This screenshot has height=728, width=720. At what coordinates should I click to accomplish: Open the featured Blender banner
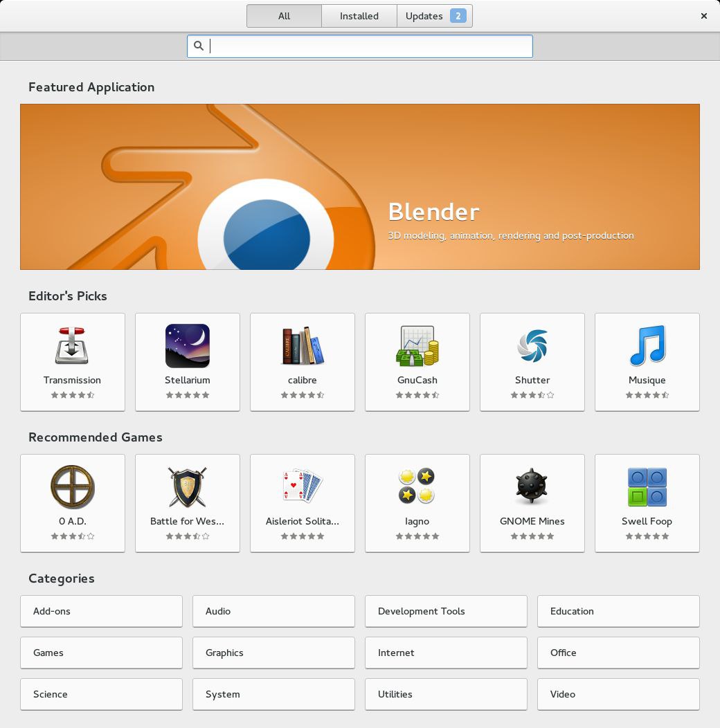pyautogui.click(x=360, y=187)
